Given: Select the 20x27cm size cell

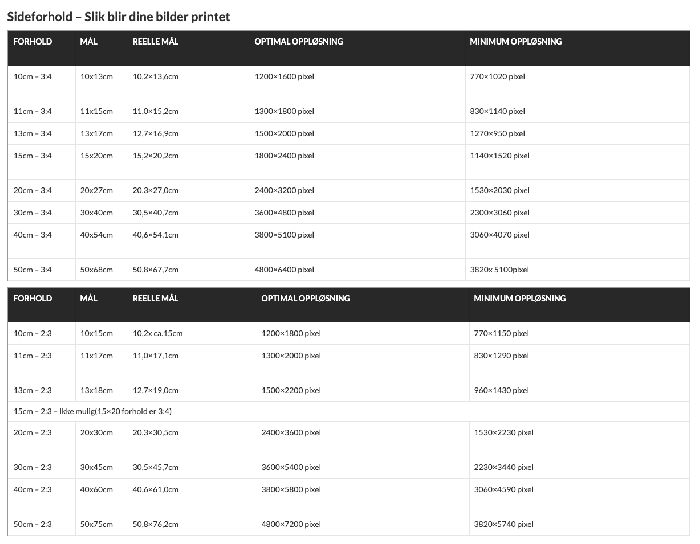Looking at the screenshot, I should pos(96,189).
